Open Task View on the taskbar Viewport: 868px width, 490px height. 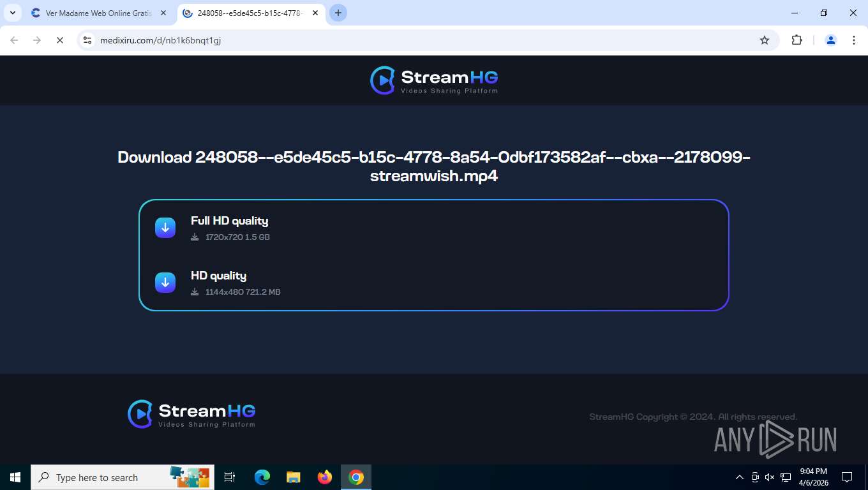(230, 477)
